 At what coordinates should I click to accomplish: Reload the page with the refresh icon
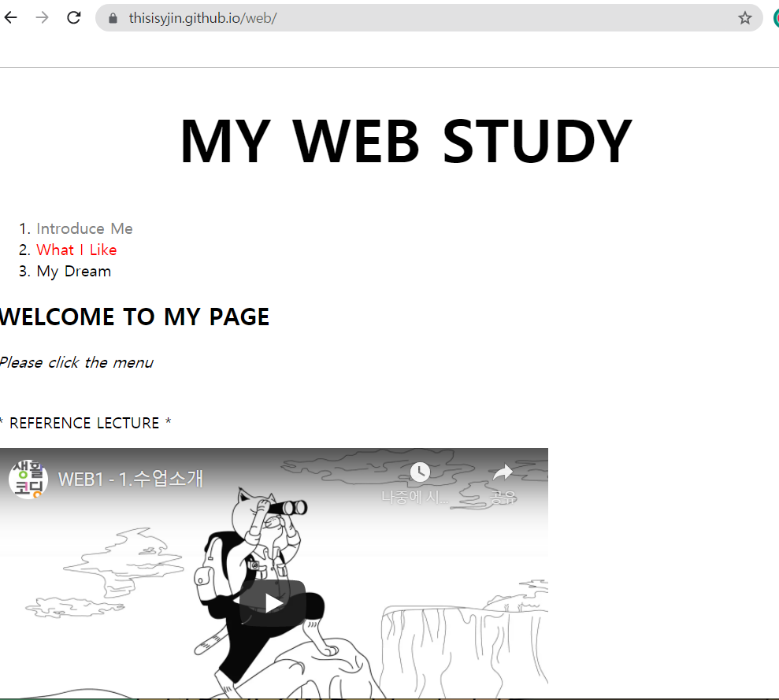coord(74,18)
